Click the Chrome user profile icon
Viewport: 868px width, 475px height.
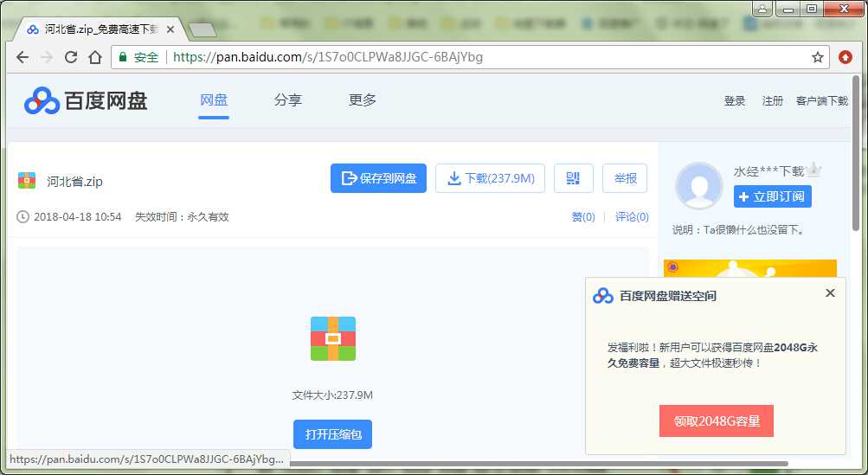tap(762, 9)
